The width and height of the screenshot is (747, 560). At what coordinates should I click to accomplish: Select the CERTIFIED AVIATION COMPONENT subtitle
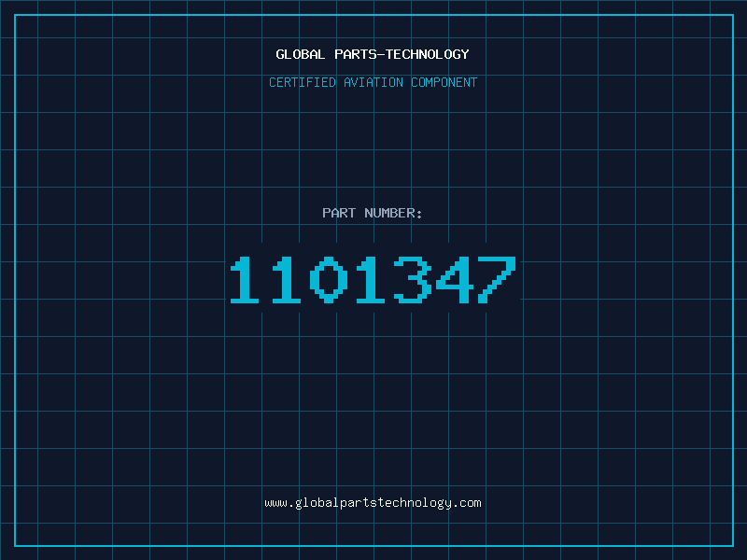pyautogui.click(x=373, y=82)
